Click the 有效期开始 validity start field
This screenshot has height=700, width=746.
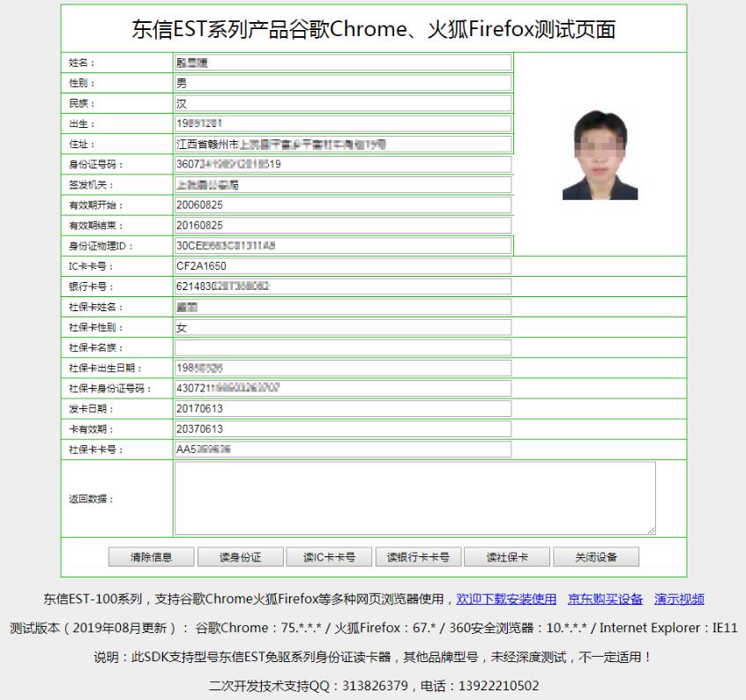tap(342, 205)
